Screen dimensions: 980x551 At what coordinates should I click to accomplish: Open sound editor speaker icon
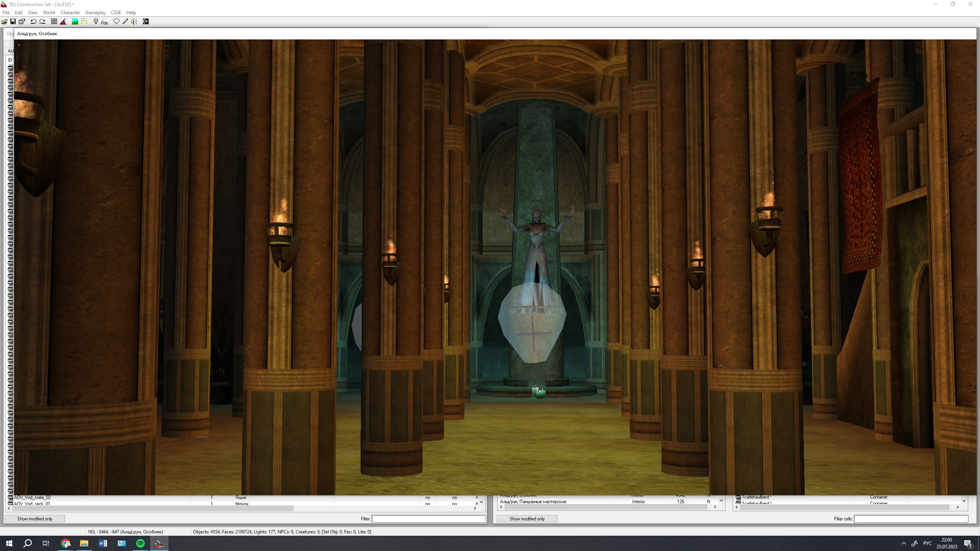click(x=134, y=21)
